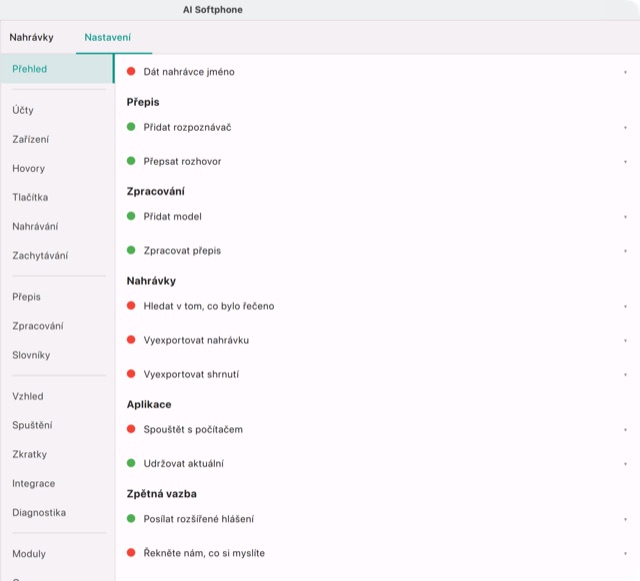Click the 'Posílat rozšířené hlášení' label

[199, 519]
